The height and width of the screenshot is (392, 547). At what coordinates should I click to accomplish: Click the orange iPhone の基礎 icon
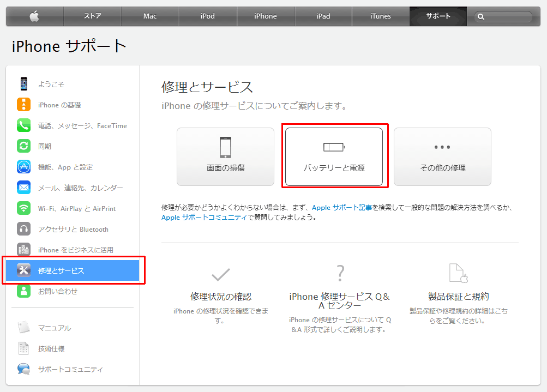pos(23,105)
